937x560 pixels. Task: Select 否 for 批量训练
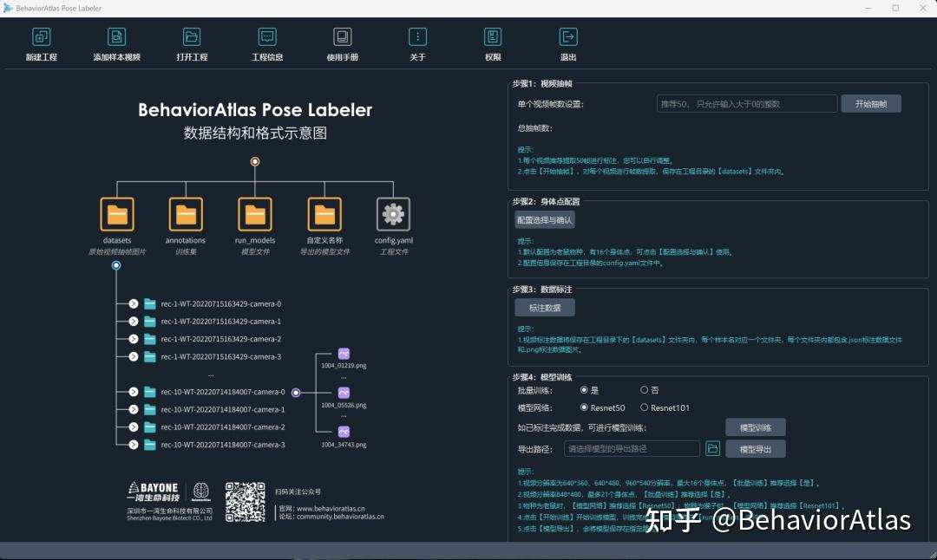(644, 390)
